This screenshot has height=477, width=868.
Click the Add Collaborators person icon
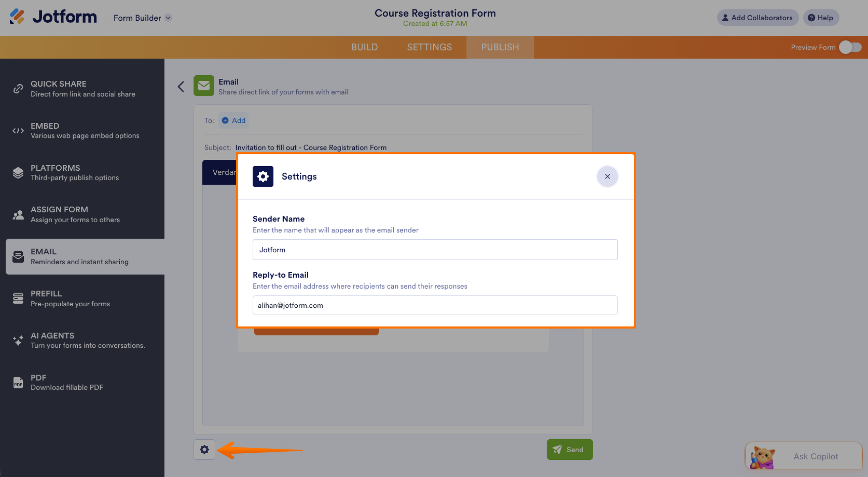click(725, 18)
